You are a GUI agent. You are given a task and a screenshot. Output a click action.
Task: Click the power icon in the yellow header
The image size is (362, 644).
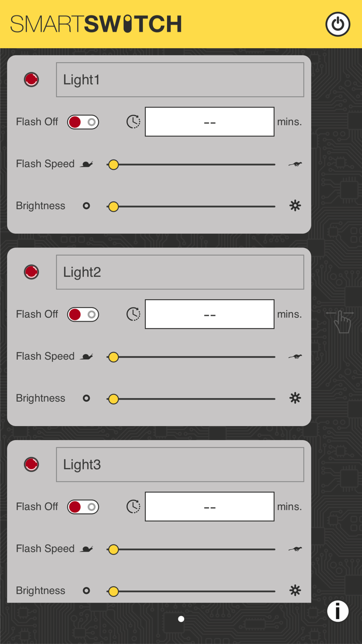[338, 24]
